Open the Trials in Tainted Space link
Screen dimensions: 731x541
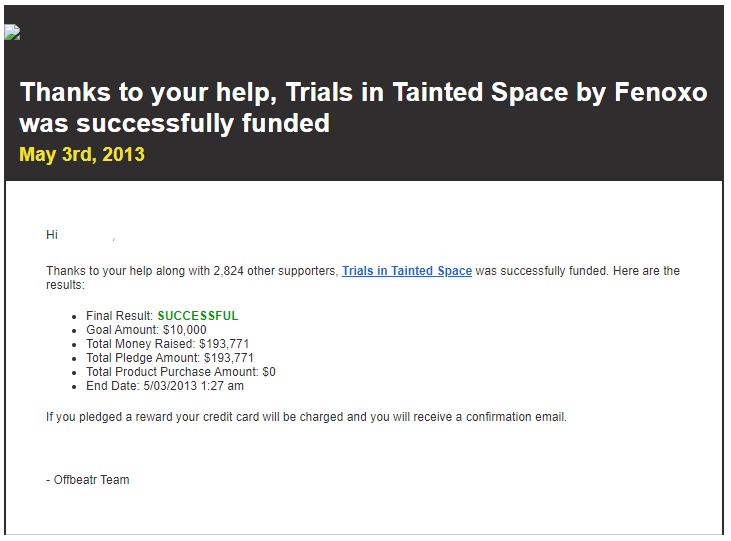click(407, 271)
